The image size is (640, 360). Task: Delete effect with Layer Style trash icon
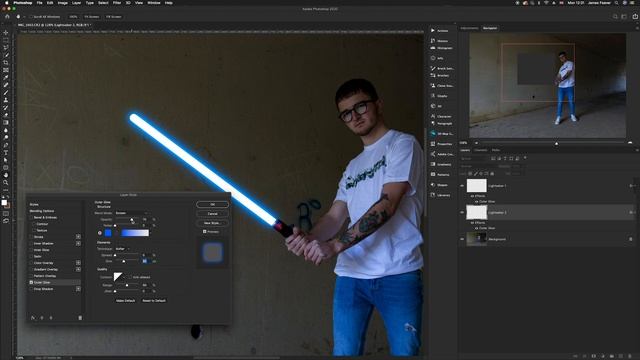coord(80,318)
